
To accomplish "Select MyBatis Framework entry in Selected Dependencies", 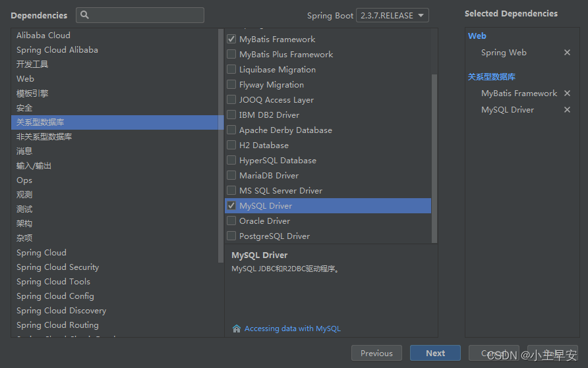I will tap(519, 93).
